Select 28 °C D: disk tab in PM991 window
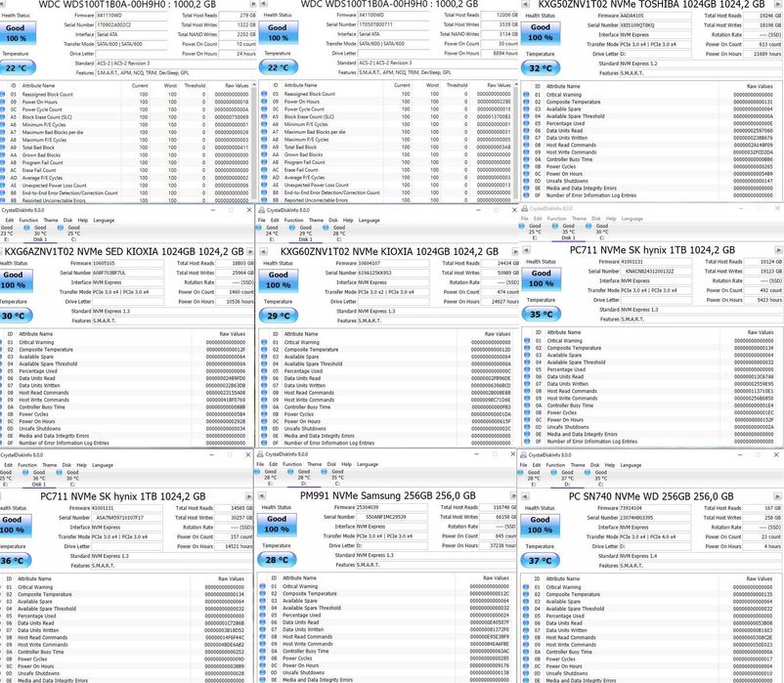 pos(304,478)
